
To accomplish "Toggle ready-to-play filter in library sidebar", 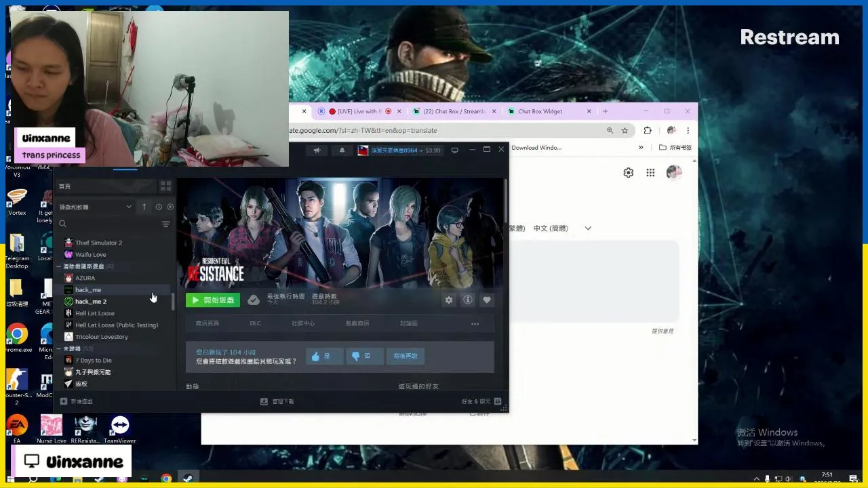I will (x=170, y=207).
